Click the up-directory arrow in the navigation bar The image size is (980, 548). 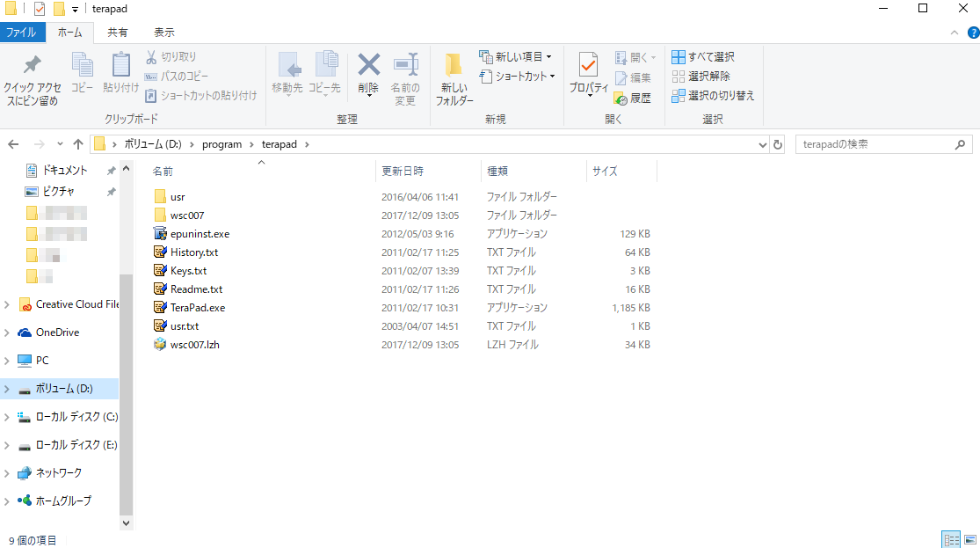pyautogui.click(x=78, y=144)
